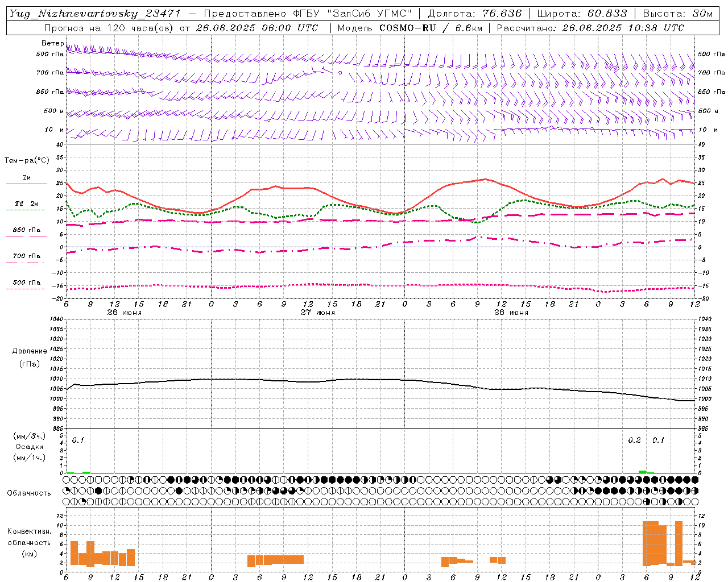Click the Осадки precipitation label
This screenshot has height=582, width=728.
click(30, 447)
